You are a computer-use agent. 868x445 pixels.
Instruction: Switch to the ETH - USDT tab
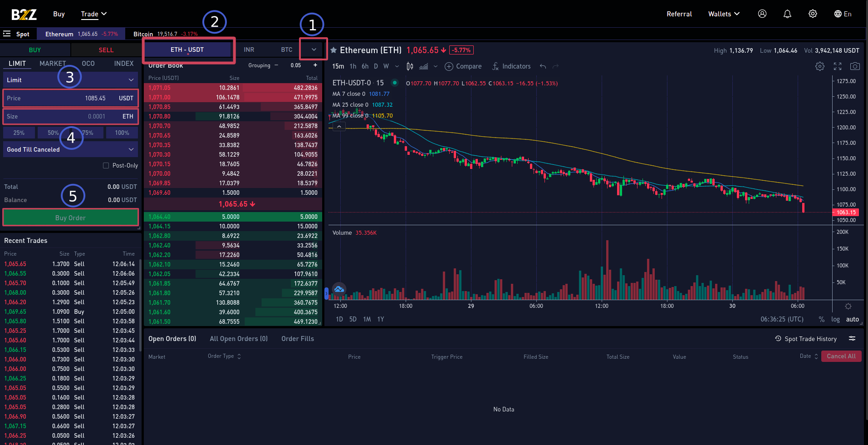[187, 49]
